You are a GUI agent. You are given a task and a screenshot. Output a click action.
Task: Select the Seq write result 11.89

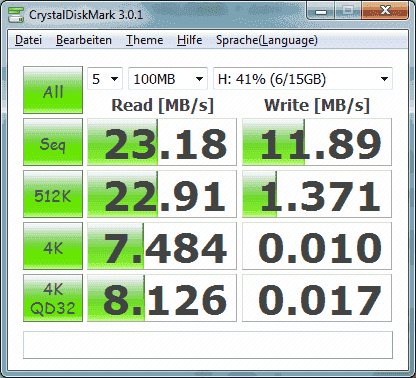(x=317, y=142)
